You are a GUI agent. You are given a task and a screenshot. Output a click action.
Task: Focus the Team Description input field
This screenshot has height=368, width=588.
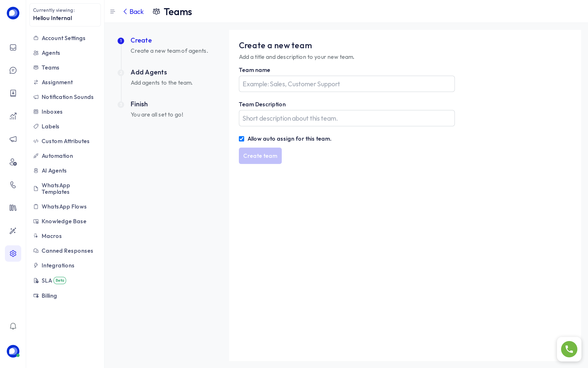[x=346, y=118]
